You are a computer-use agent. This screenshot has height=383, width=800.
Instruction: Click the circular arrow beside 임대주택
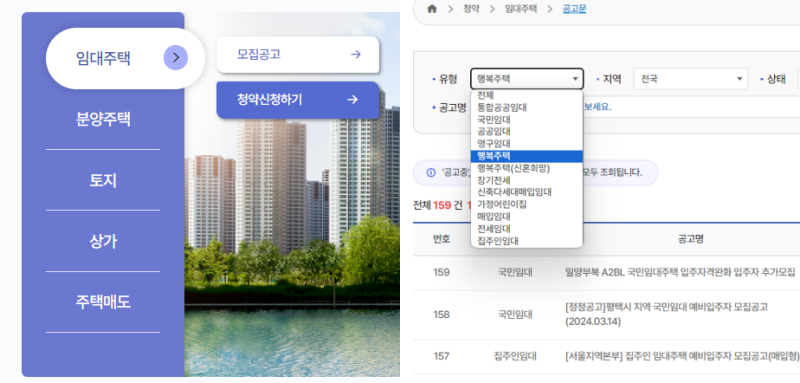coord(176,58)
